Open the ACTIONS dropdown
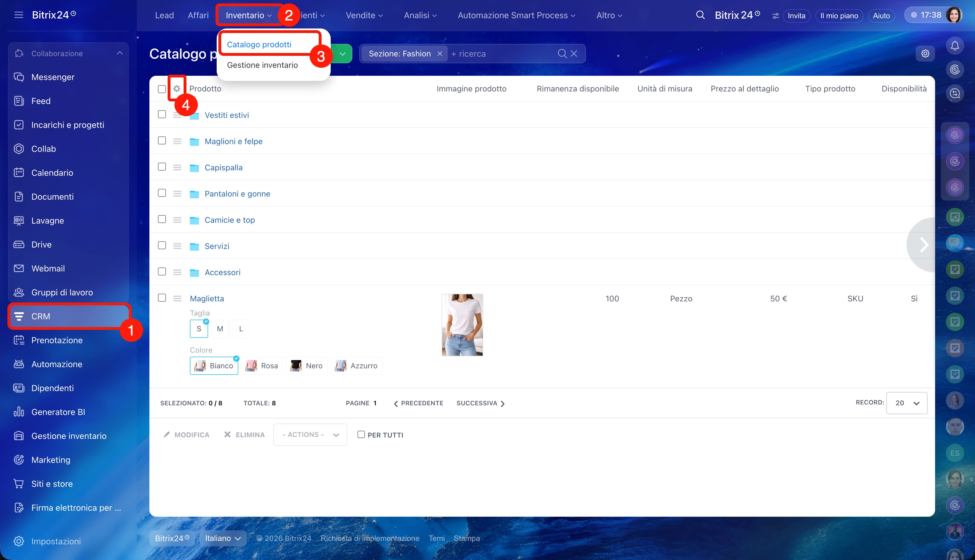The height and width of the screenshot is (560, 975). tap(310, 435)
